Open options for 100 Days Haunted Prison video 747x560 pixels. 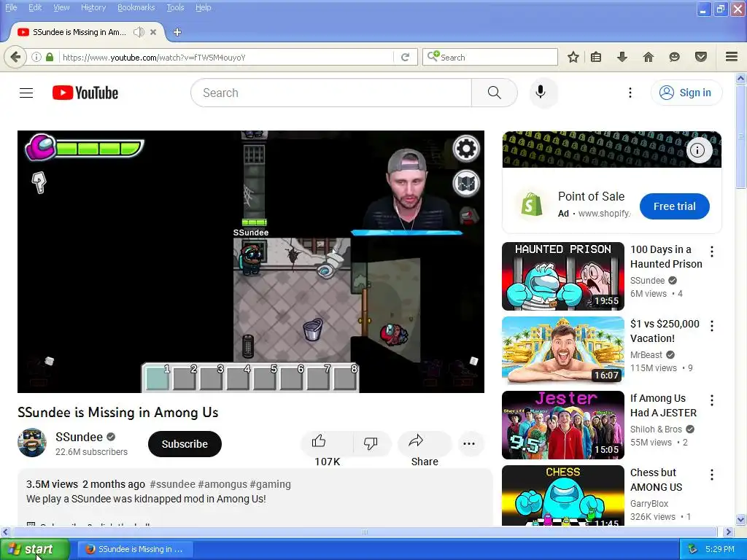[712, 252]
